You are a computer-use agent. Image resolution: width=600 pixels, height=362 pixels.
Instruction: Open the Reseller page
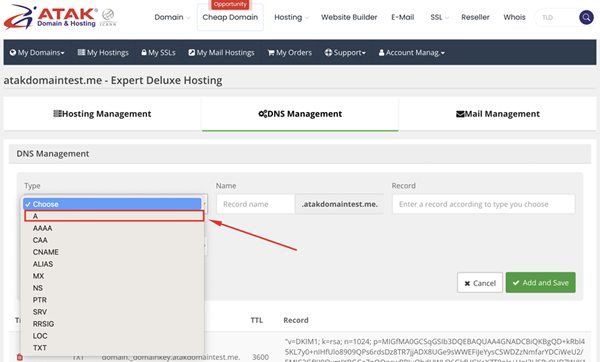pos(475,17)
